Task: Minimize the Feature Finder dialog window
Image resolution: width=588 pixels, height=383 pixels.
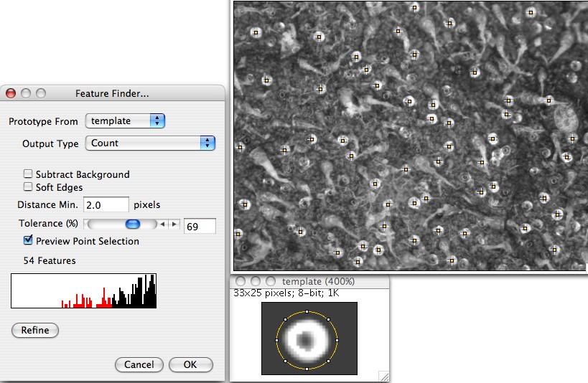Action: tap(26, 93)
